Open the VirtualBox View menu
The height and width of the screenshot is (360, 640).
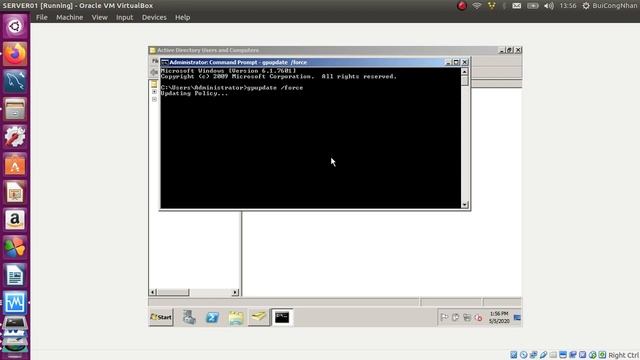(x=99, y=18)
